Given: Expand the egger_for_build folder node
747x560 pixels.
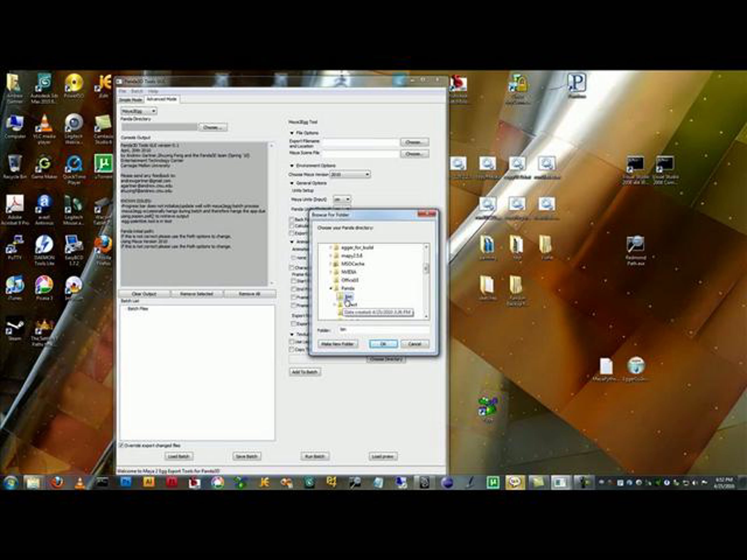Looking at the screenshot, I should [x=331, y=247].
